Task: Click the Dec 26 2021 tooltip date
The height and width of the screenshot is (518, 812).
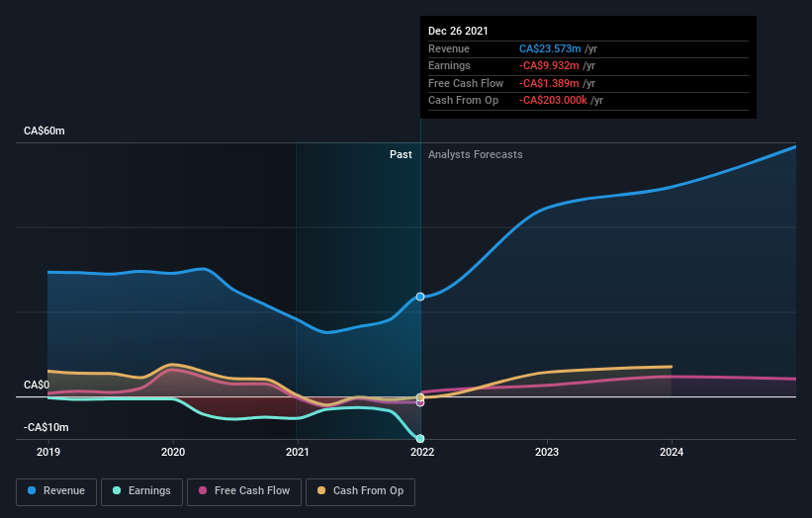Action: tap(458, 31)
